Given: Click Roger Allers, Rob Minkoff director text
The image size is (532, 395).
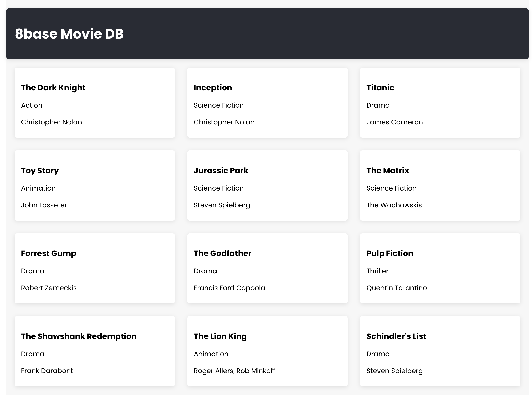Looking at the screenshot, I should pyautogui.click(x=234, y=371).
